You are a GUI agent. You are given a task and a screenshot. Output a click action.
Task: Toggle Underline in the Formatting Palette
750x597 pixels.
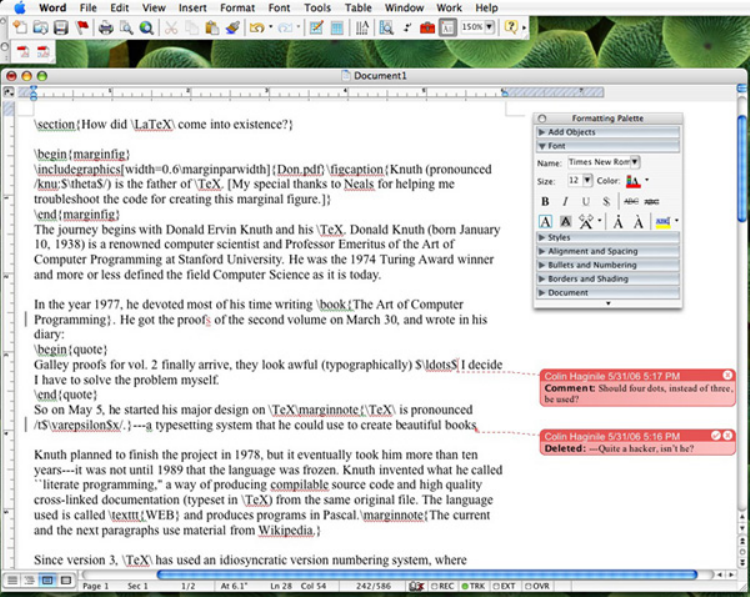tap(585, 201)
